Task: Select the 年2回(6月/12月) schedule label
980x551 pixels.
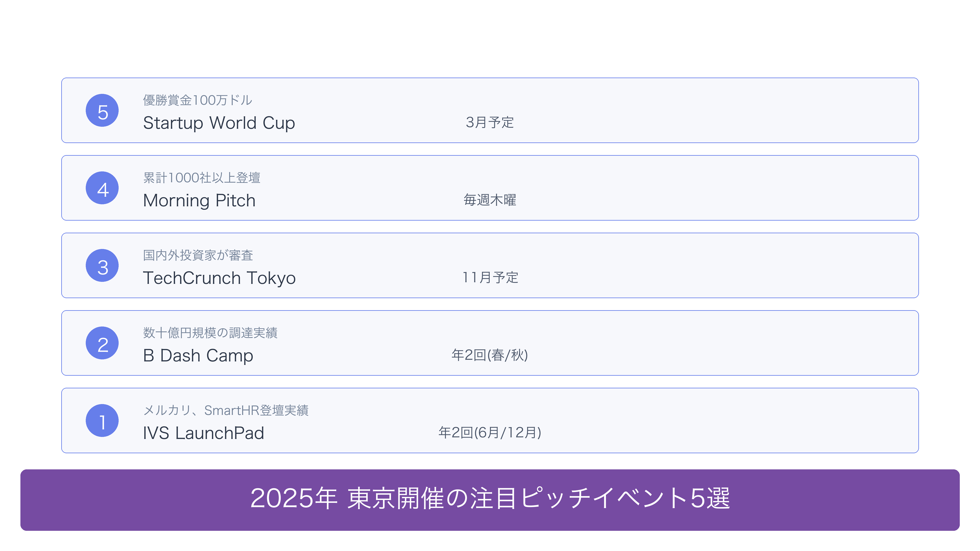Action: pyautogui.click(x=490, y=433)
